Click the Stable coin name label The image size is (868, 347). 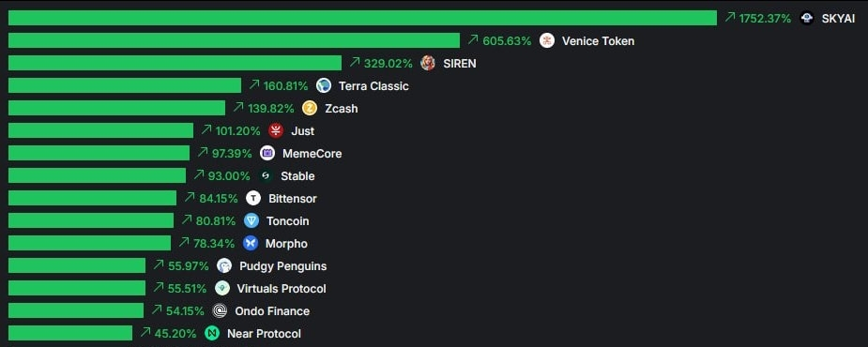point(297,176)
